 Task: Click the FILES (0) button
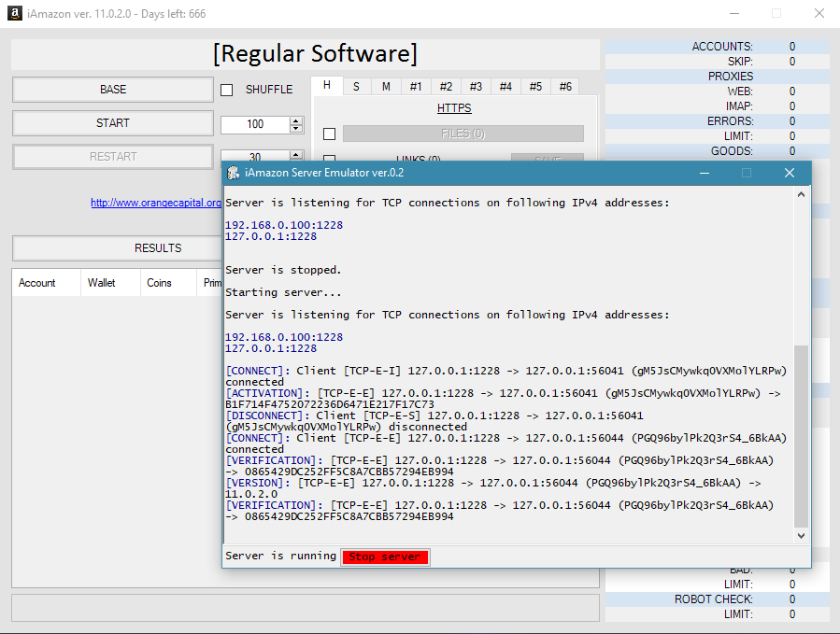(x=463, y=134)
